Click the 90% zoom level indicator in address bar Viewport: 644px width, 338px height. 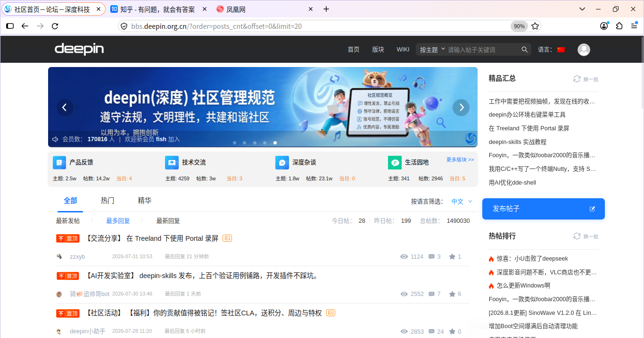point(519,26)
